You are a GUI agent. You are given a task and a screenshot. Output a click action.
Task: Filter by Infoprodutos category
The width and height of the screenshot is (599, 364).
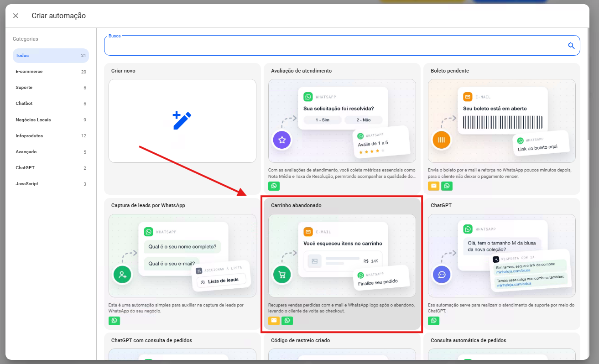point(51,136)
